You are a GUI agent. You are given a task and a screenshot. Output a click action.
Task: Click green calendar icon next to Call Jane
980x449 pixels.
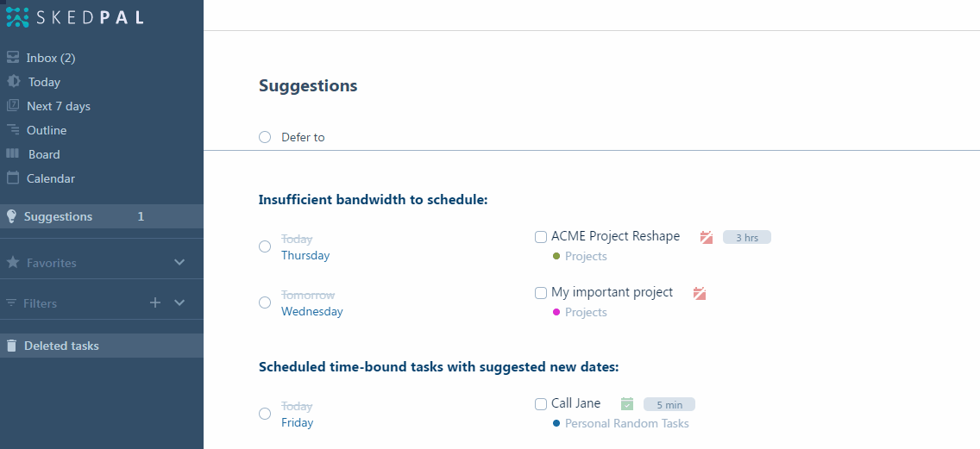627,404
